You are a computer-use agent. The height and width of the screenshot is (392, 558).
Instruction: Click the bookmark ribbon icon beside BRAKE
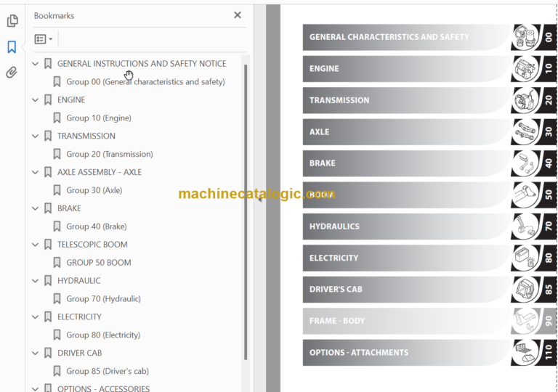pos(48,208)
